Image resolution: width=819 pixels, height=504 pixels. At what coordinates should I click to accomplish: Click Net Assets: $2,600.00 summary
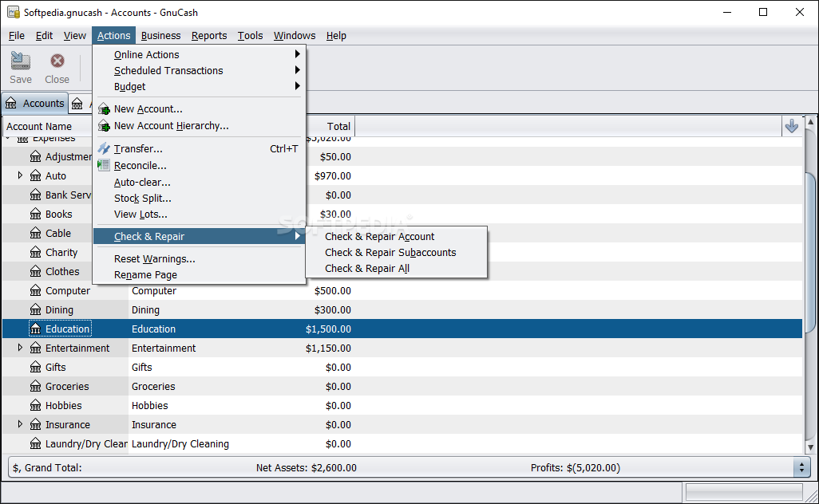pos(306,468)
